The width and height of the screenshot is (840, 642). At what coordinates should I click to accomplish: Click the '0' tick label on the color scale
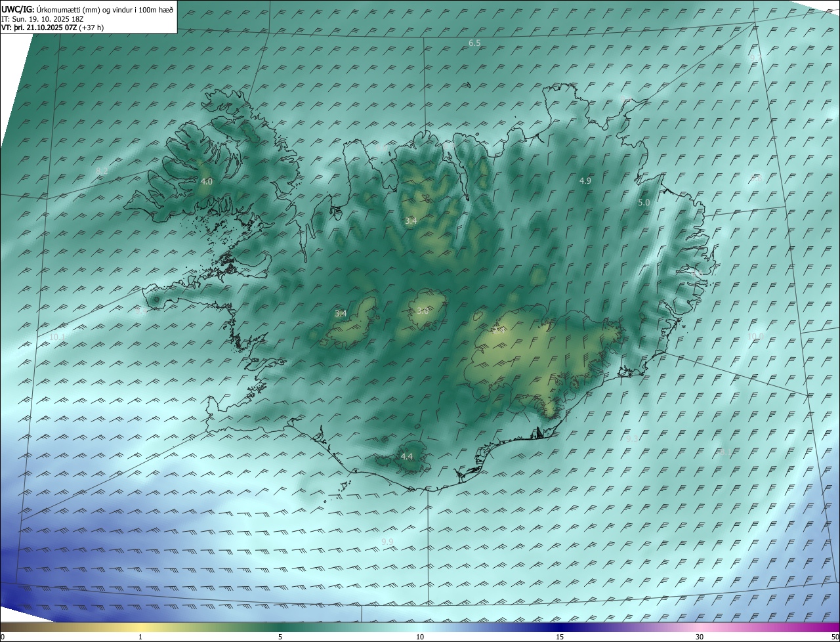pos(3,637)
